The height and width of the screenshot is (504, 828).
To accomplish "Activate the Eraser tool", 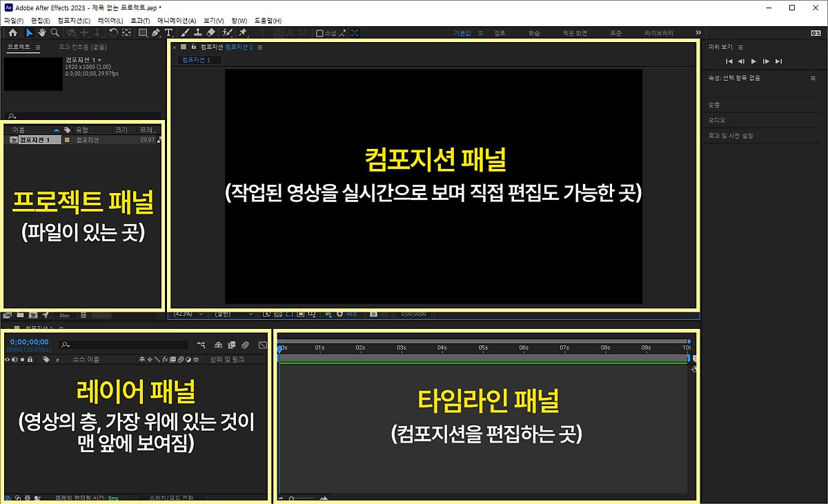I will click(211, 32).
